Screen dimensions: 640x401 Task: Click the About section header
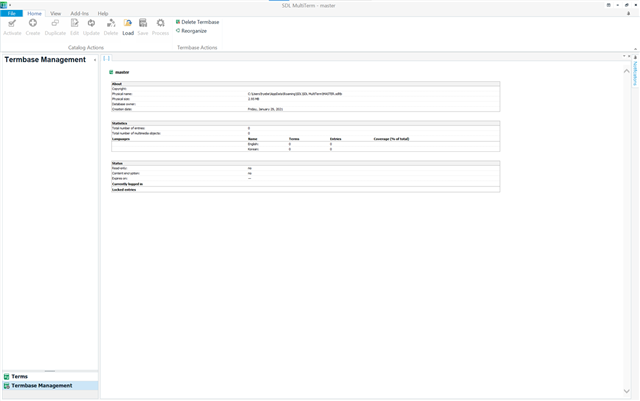point(306,84)
